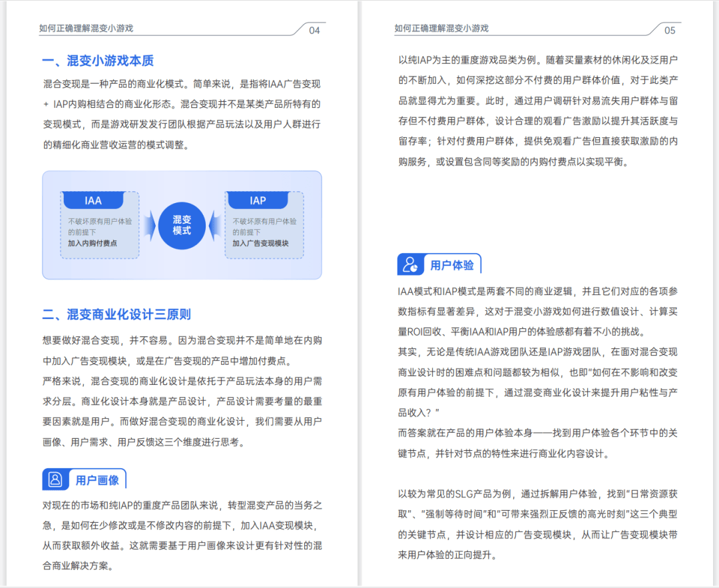Click paragraph starting with 混合变现是一种产品

[182, 115]
